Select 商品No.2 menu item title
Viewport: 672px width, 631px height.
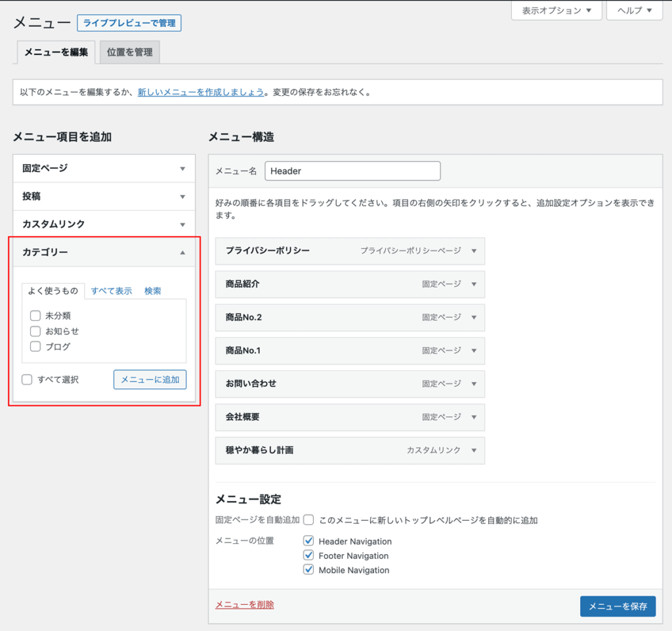tap(244, 317)
